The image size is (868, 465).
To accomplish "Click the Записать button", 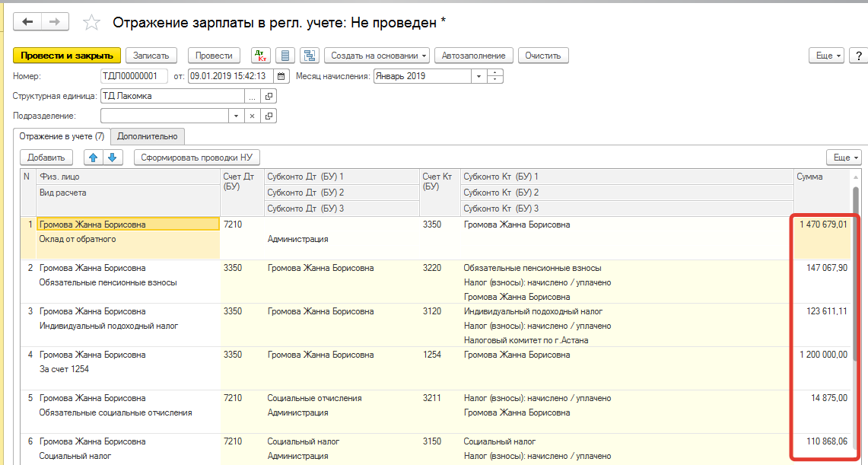I will point(151,56).
